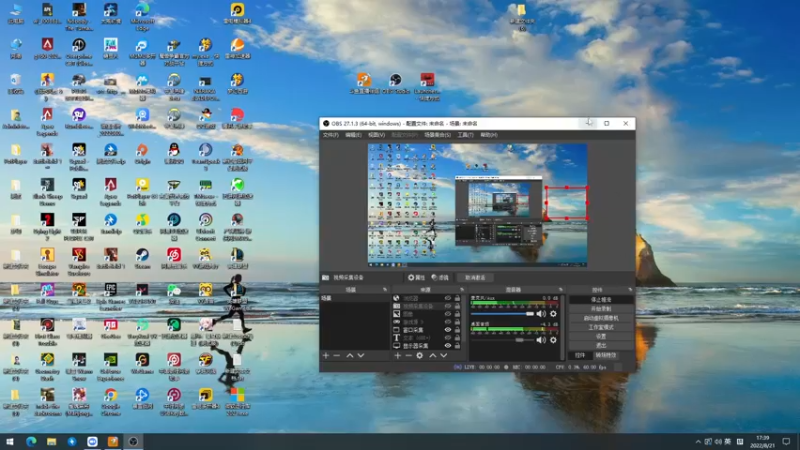Add a new scene with the plus icon
This screenshot has width=800, height=450.
[326, 355]
